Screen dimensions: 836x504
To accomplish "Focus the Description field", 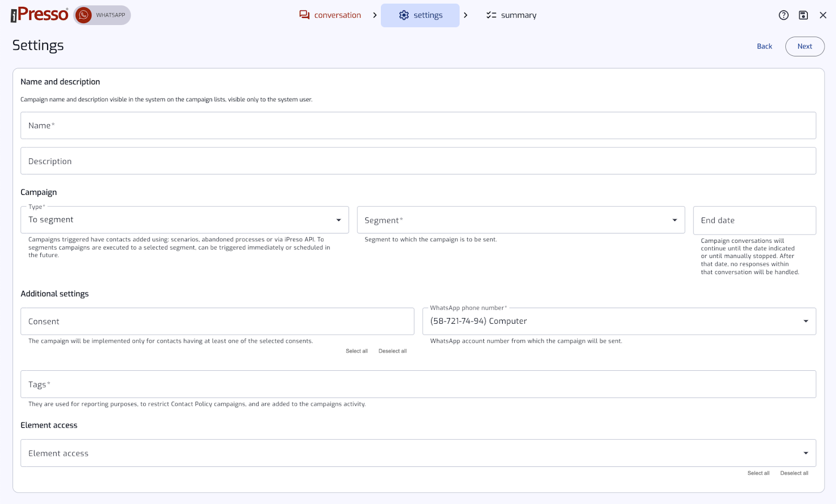I will [x=418, y=161].
